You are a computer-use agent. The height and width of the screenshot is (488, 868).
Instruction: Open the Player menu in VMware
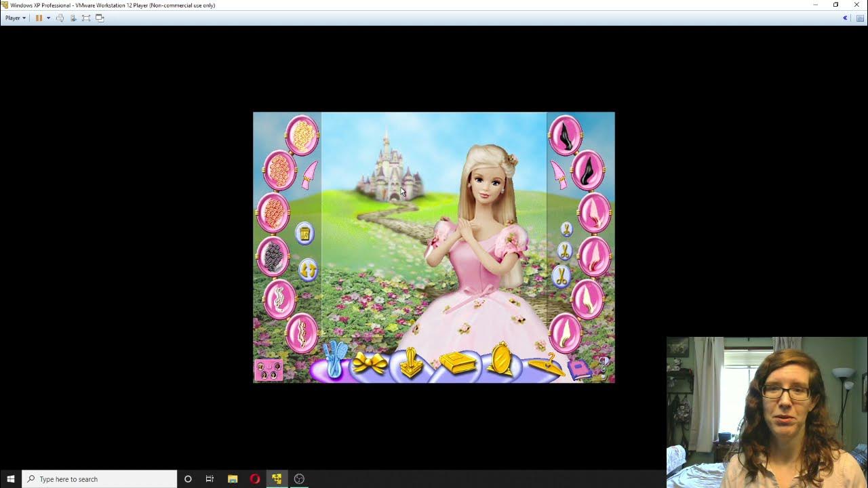click(x=15, y=18)
